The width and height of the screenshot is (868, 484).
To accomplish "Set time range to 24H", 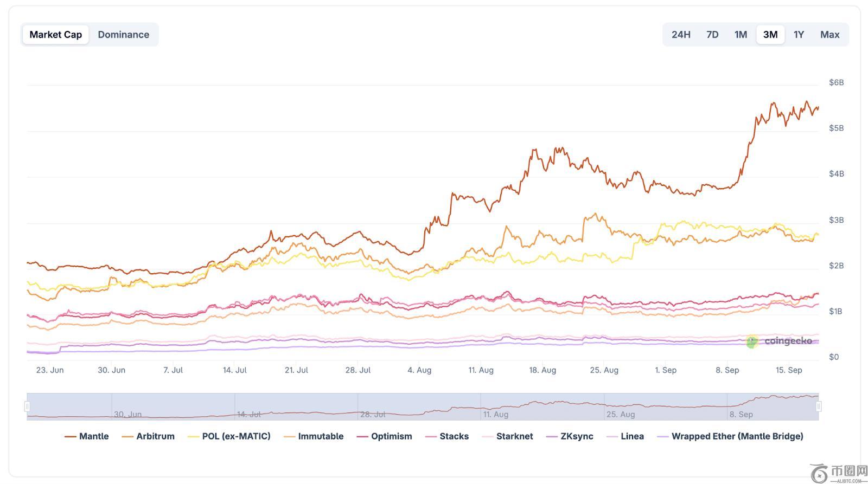I will coord(681,35).
